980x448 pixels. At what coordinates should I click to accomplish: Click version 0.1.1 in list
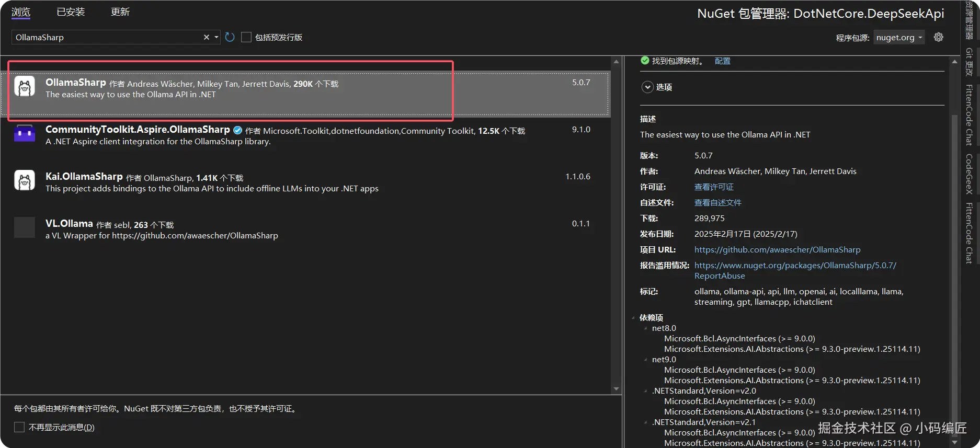pos(581,224)
